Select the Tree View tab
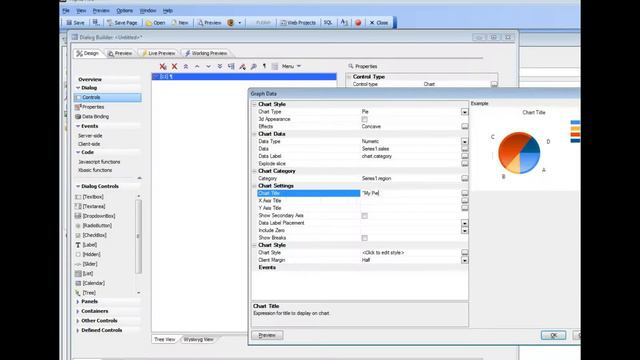This screenshot has height=360, width=640. [164, 340]
